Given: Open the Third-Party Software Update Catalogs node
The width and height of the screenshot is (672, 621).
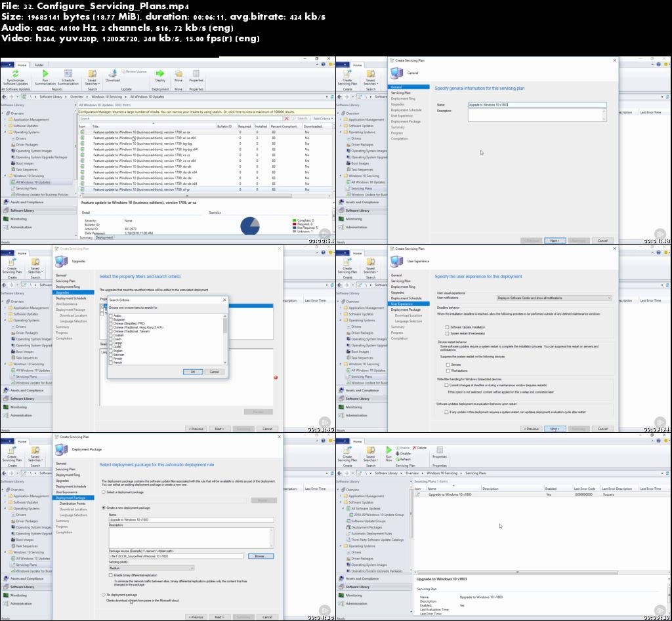Looking at the screenshot, I should (375, 540).
